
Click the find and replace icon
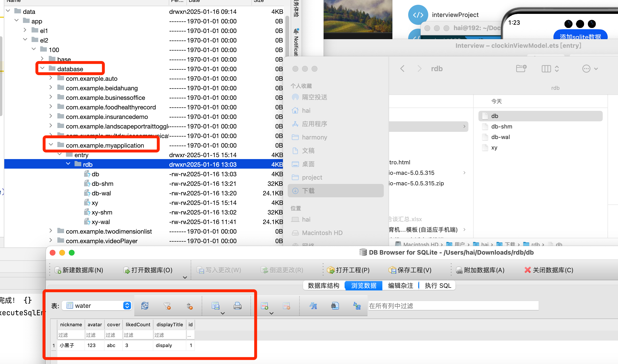coord(357,306)
